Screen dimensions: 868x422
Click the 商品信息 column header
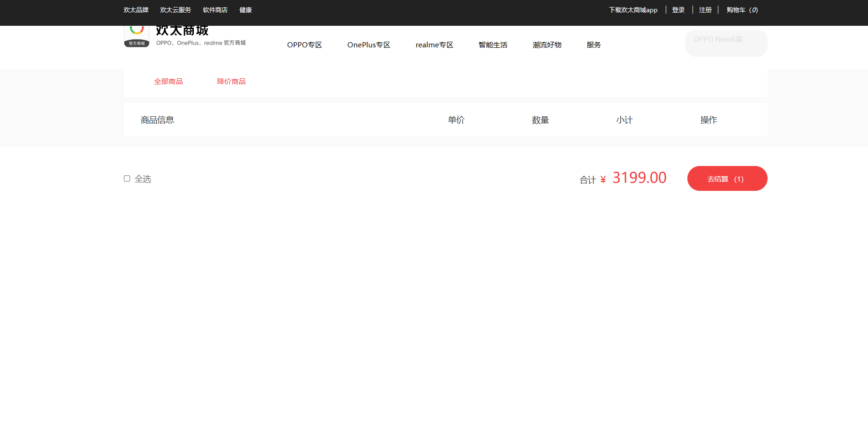158,120
